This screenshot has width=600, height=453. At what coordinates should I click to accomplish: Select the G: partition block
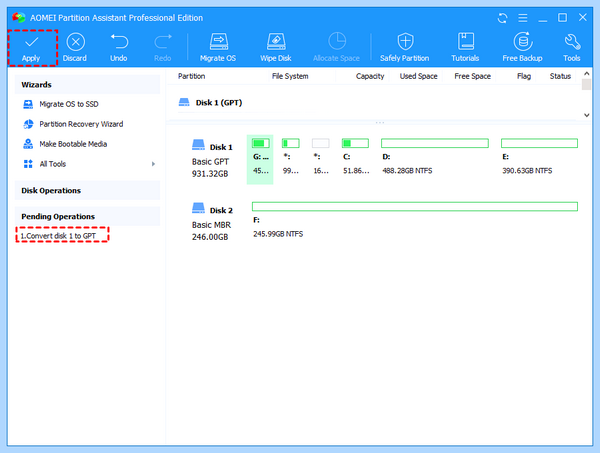click(260, 160)
